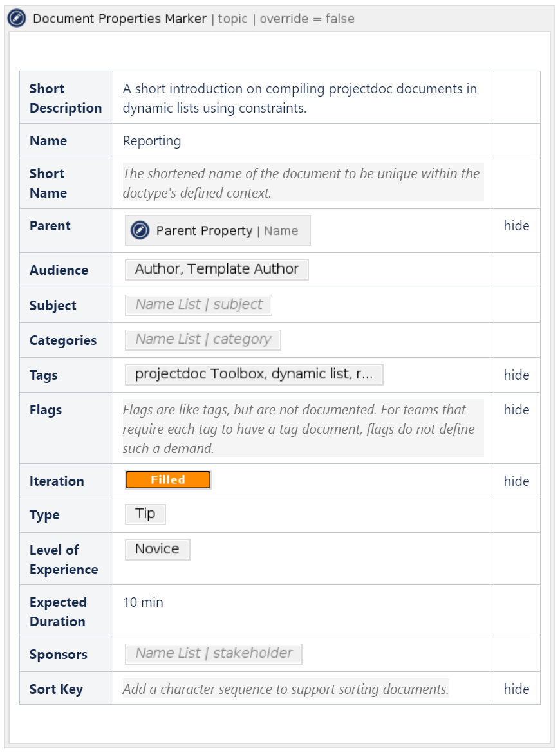Image resolution: width=560 pixels, height=753 pixels.
Task: Click the Tip type value
Action: pyautogui.click(x=145, y=514)
